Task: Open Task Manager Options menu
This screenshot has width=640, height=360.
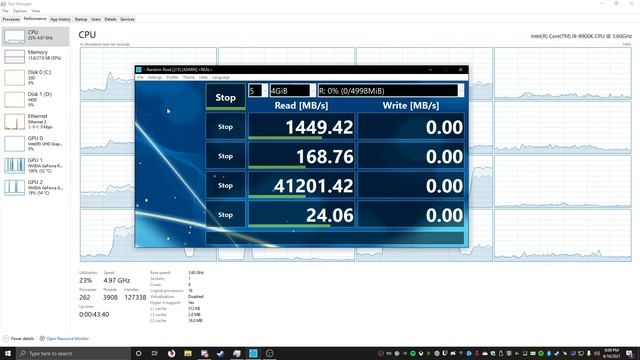Action: (x=20, y=11)
